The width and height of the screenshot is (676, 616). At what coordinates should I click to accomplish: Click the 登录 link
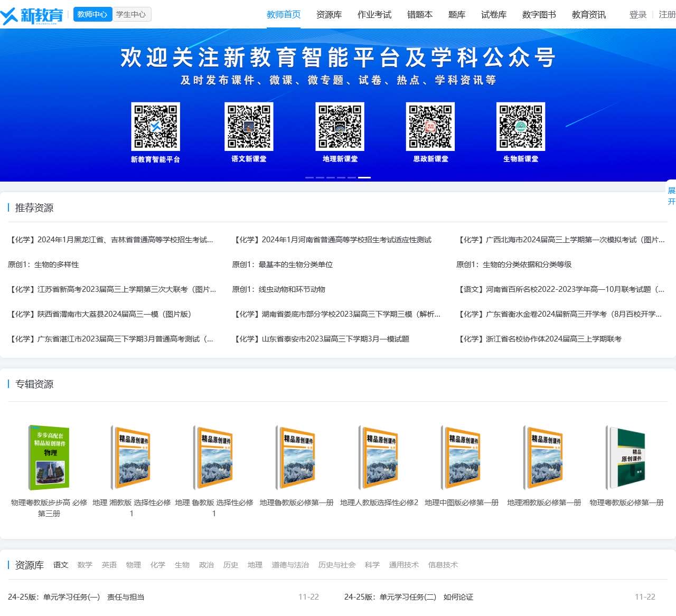coord(638,15)
